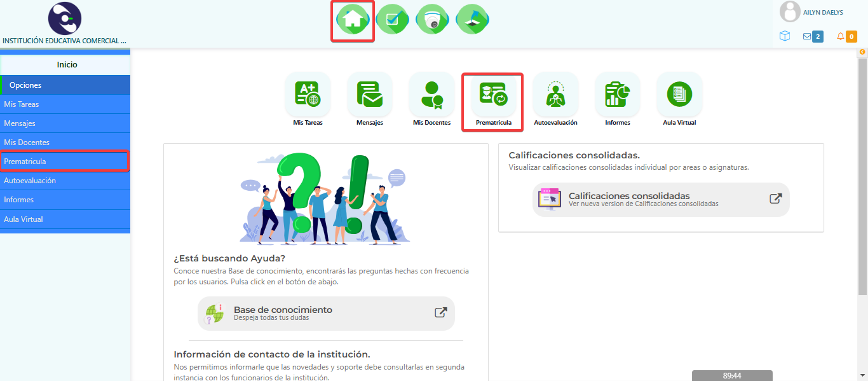The height and width of the screenshot is (381, 868).
Task: Select Prematricula in sidebar menu
Action: pyautogui.click(x=65, y=162)
